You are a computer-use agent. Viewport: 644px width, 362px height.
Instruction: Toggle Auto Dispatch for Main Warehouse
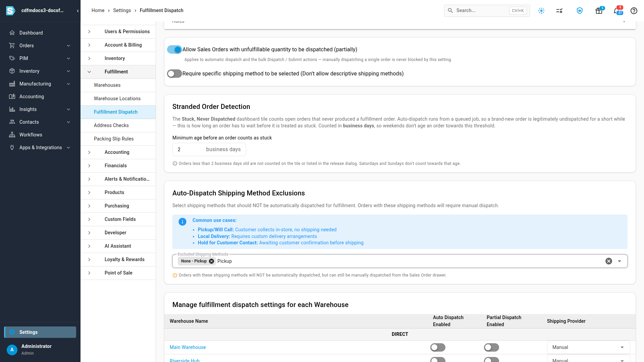(438, 348)
